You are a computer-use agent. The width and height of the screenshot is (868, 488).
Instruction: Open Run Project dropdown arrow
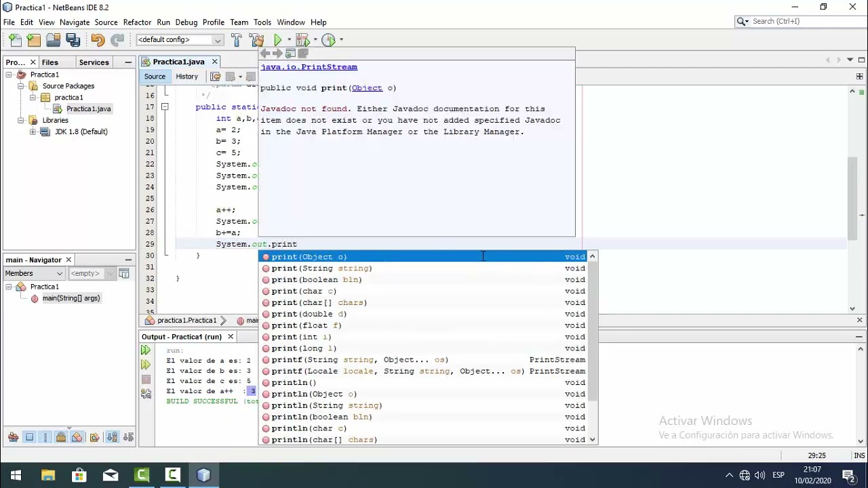pos(289,40)
